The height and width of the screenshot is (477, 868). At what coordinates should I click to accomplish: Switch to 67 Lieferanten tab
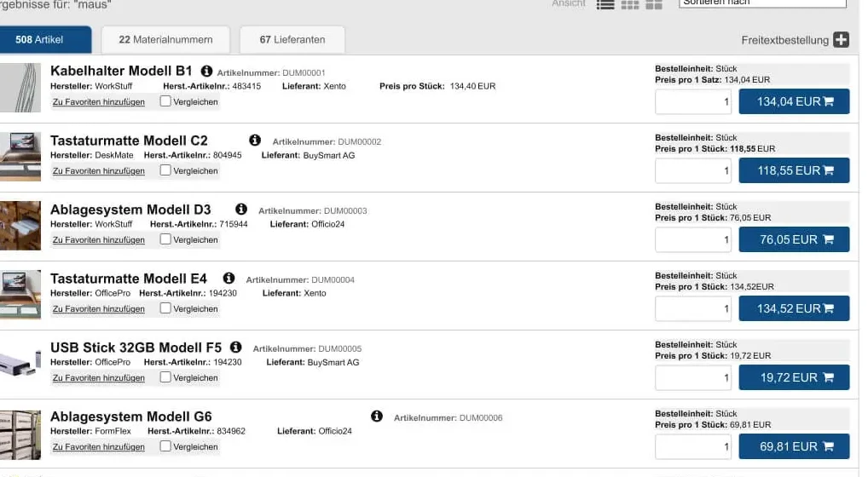pos(292,40)
